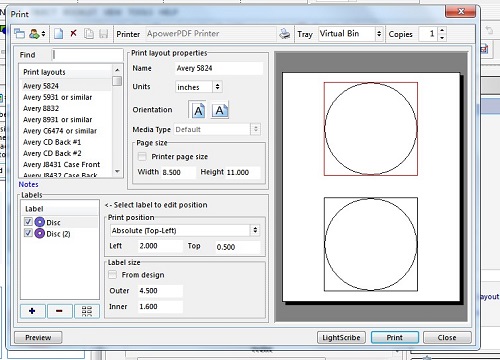Select Avery 5931 or similar layout
The height and width of the screenshot is (360, 500).
point(66,97)
